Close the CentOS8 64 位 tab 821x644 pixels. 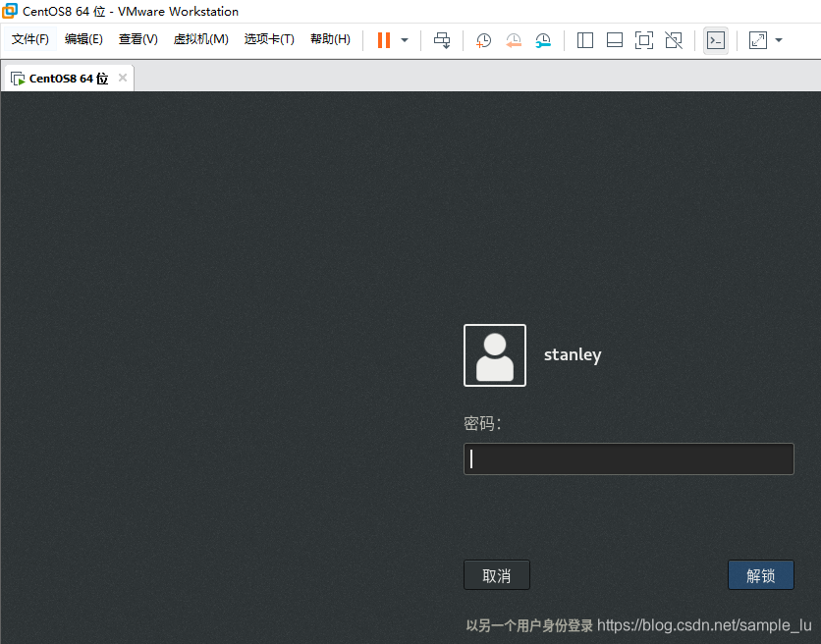123,78
